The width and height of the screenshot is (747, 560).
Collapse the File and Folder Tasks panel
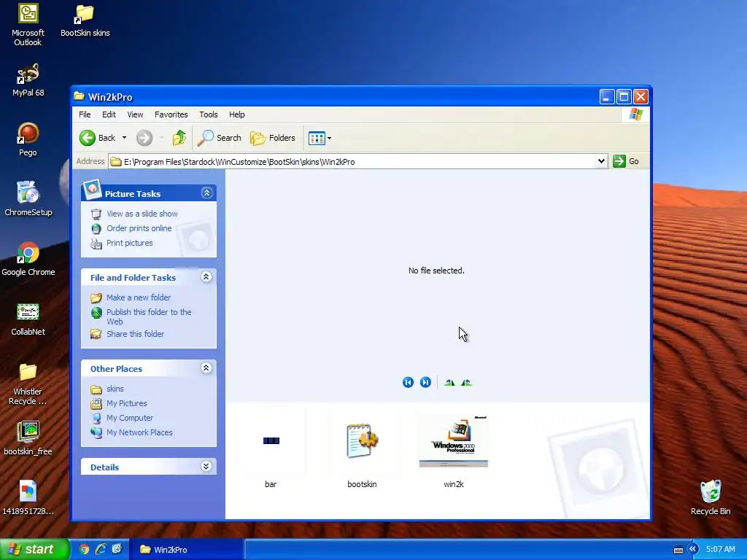pyautogui.click(x=206, y=276)
